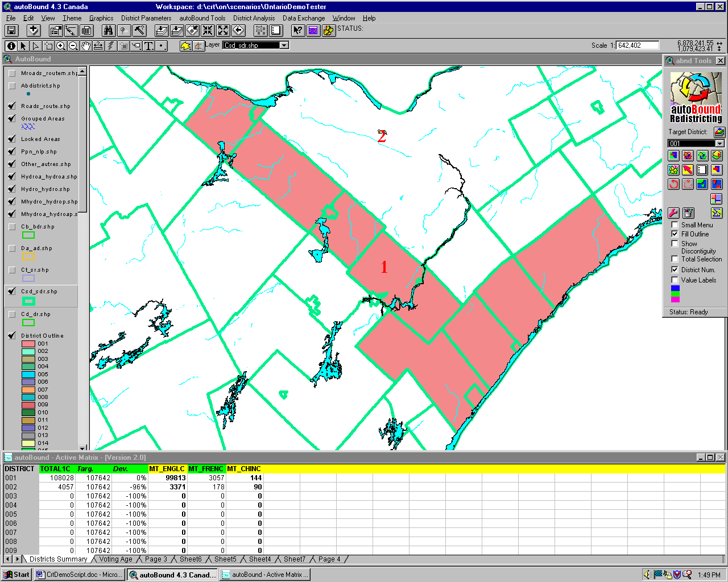Click the Windows Start button
This screenshot has height=582, width=728.
[16, 575]
